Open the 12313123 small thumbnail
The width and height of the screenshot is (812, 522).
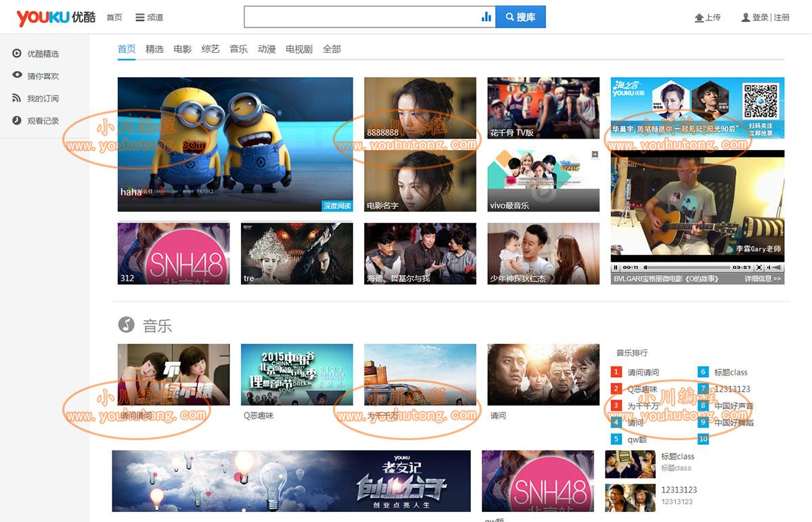pos(630,497)
